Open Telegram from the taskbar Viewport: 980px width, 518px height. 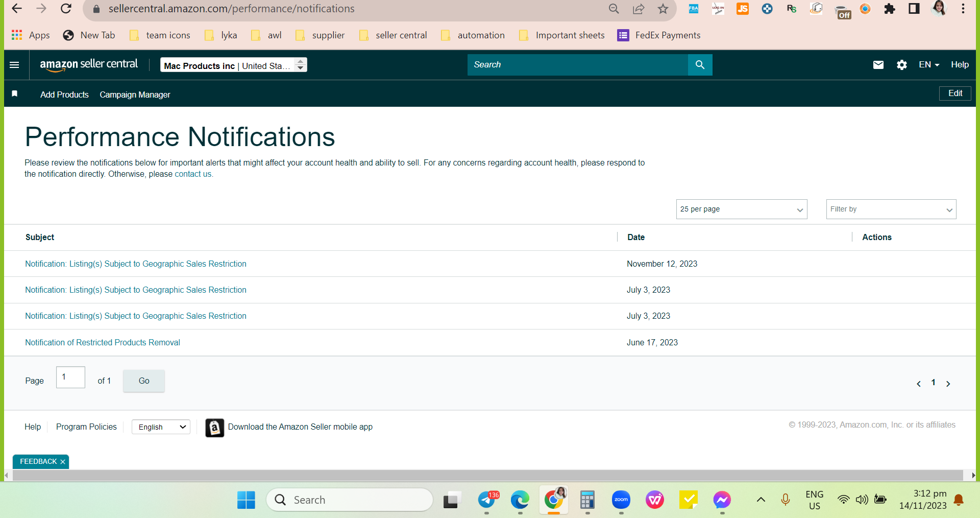487,500
